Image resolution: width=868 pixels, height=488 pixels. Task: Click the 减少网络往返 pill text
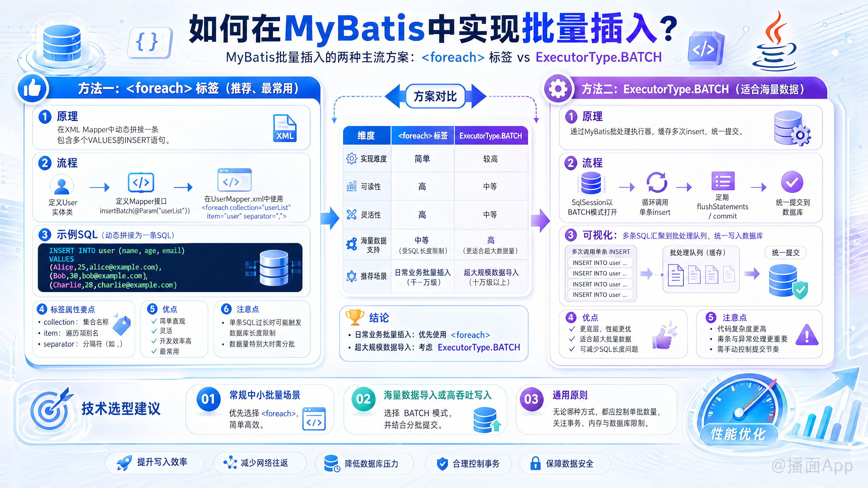[x=264, y=463]
